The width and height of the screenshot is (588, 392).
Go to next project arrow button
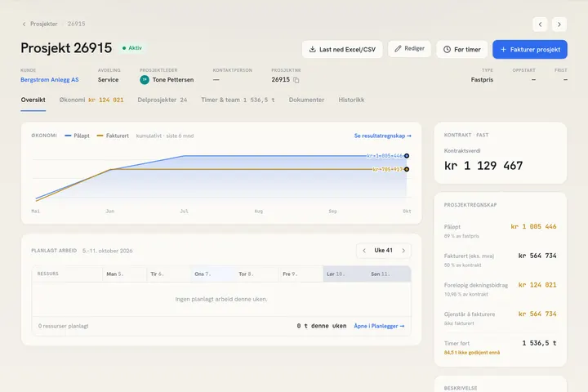pos(559,24)
